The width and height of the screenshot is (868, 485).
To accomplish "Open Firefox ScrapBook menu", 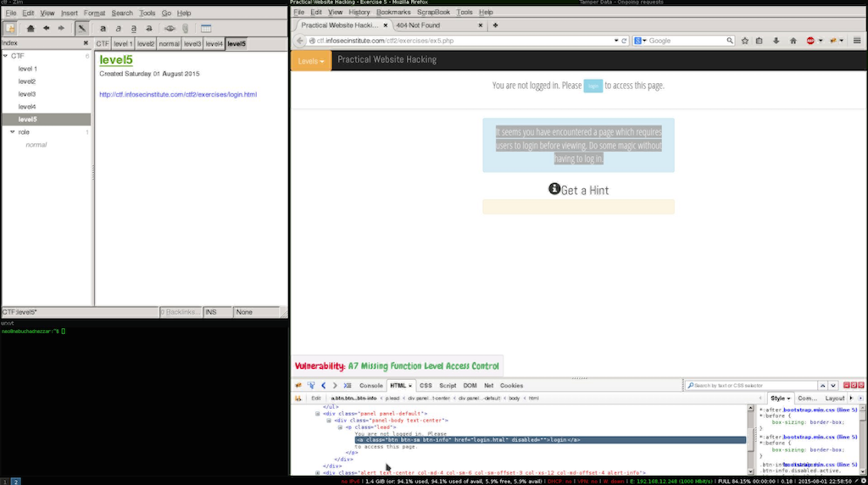I will (x=433, y=12).
